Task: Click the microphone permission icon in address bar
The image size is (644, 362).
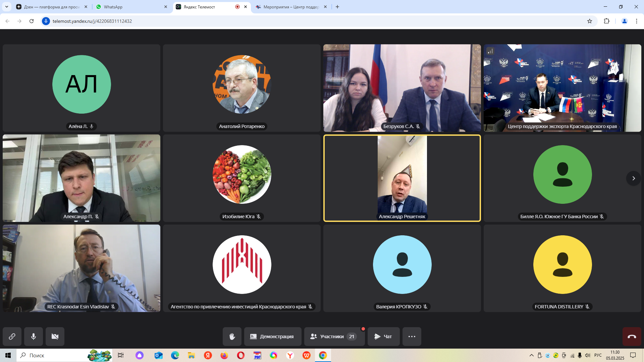Action: coord(46,21)
